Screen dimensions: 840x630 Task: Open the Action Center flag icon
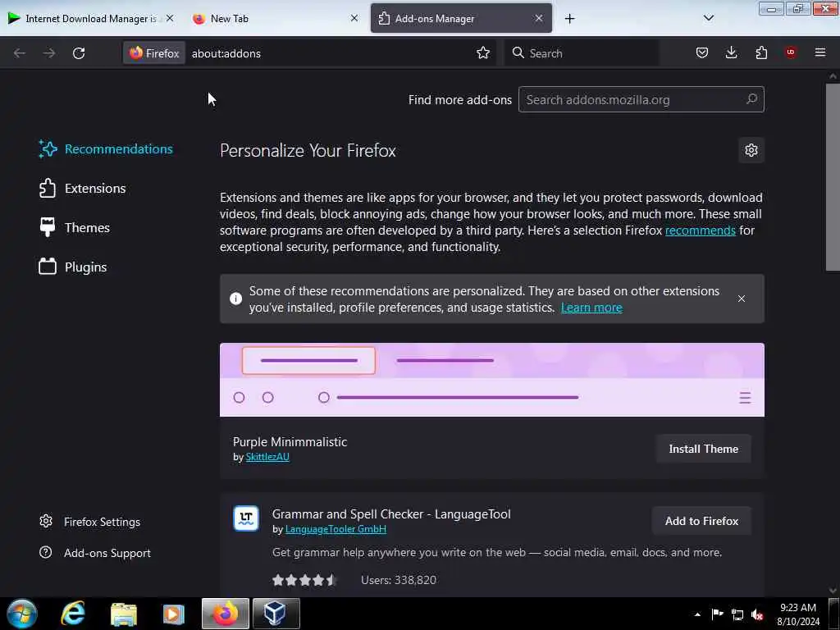pos(717,614)
